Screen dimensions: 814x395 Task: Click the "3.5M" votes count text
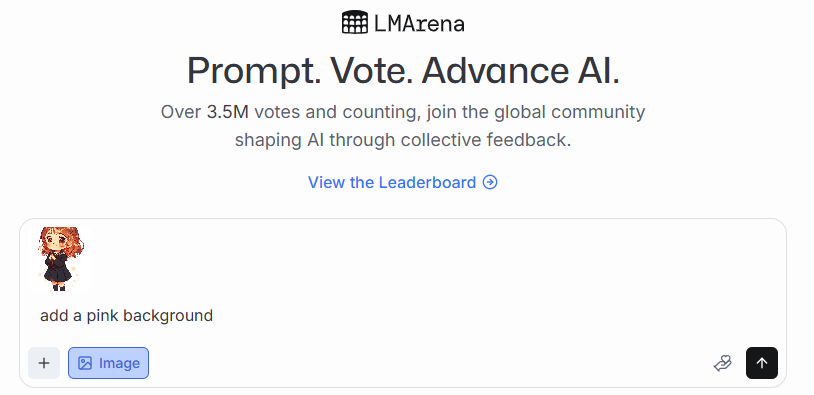[228, 112]
